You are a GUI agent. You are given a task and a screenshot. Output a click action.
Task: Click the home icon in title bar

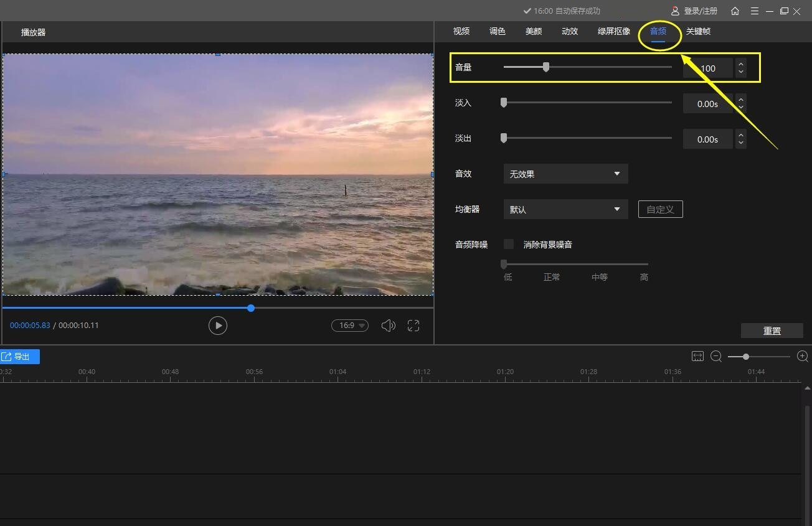735,11
